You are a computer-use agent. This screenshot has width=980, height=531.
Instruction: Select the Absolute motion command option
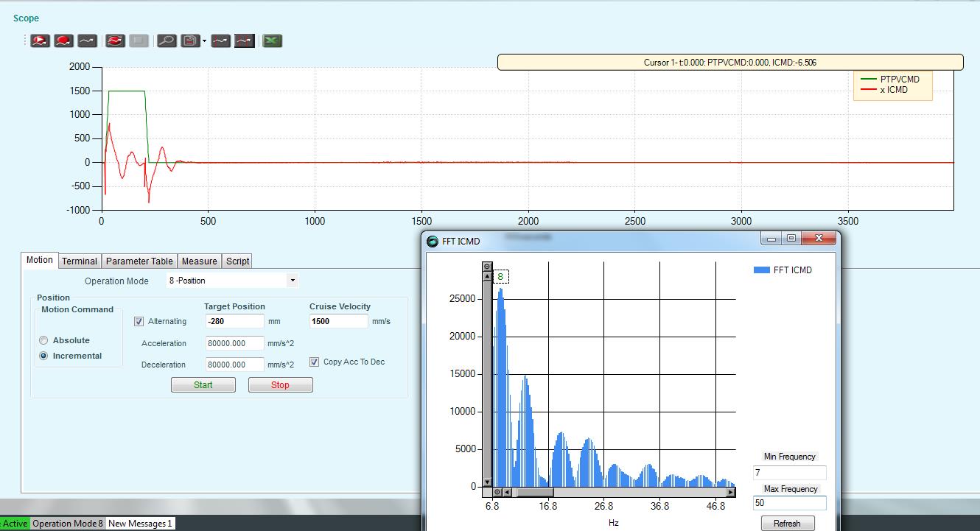coord(44,340)
